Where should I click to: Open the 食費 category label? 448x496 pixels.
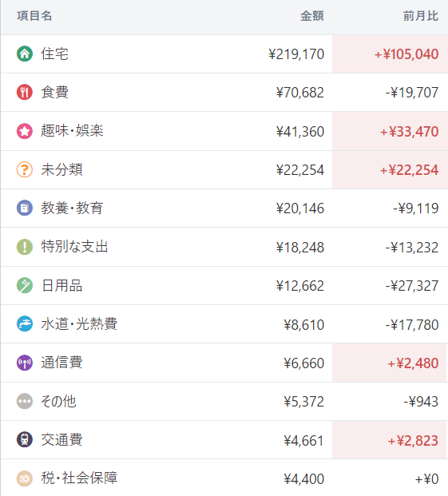tap(54, 92)
